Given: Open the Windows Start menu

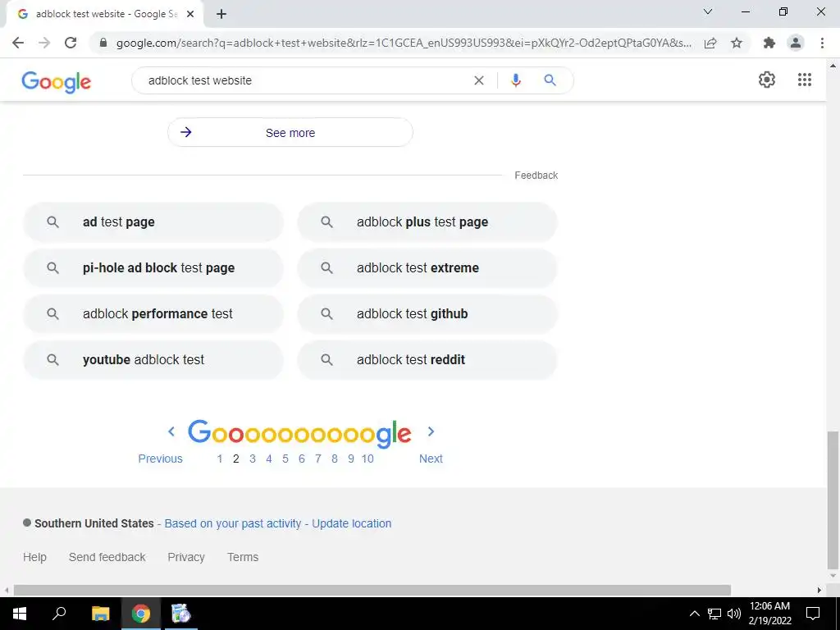Looking at the screenshot, I should [x=20, y=614].
